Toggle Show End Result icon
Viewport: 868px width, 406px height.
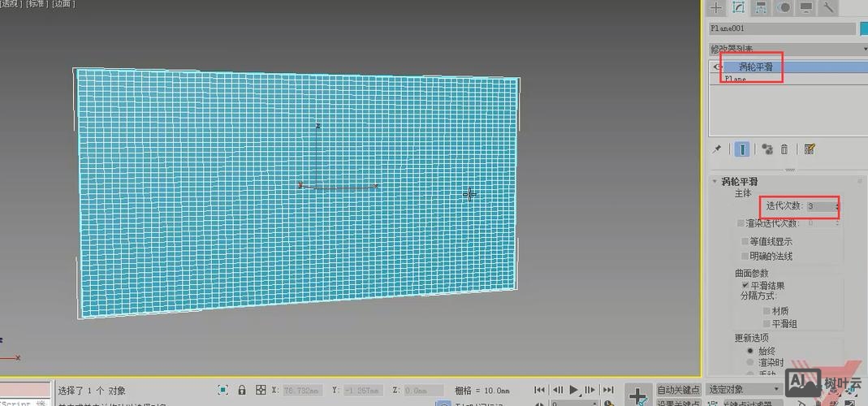[x=742, y=149]
